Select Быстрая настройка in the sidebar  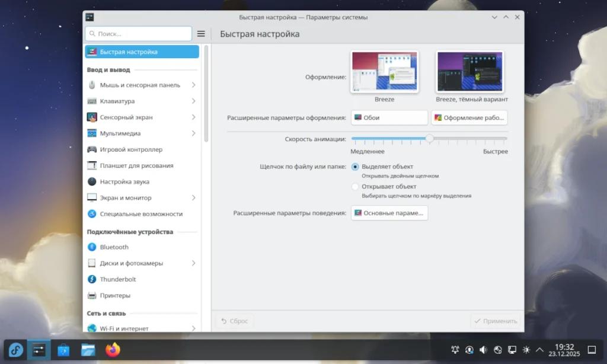point(142,52)
